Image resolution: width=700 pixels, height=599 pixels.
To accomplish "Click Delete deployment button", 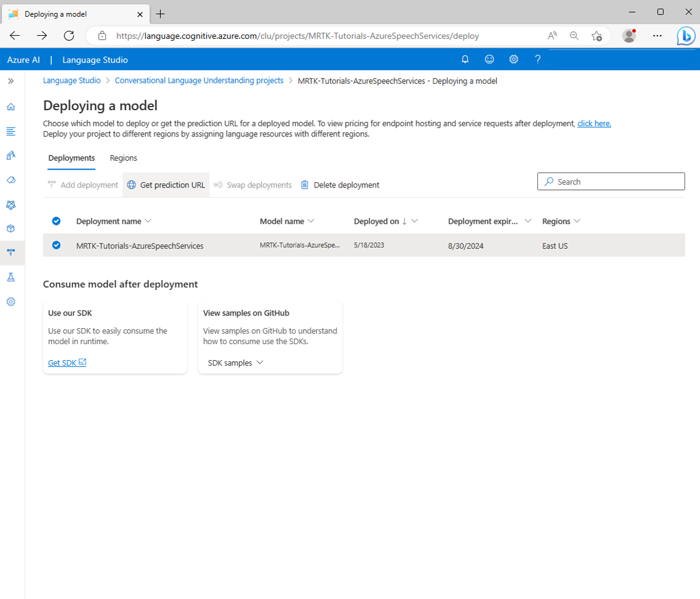I will [340, 185].
